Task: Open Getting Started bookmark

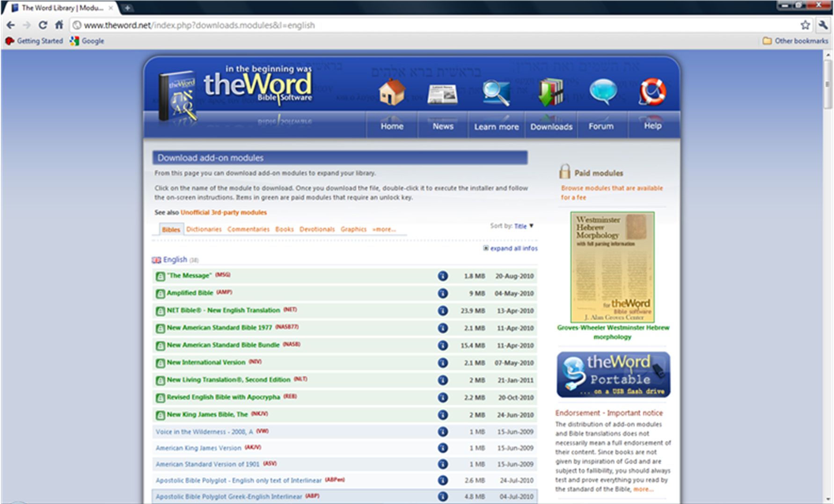Action: (34, 41)
